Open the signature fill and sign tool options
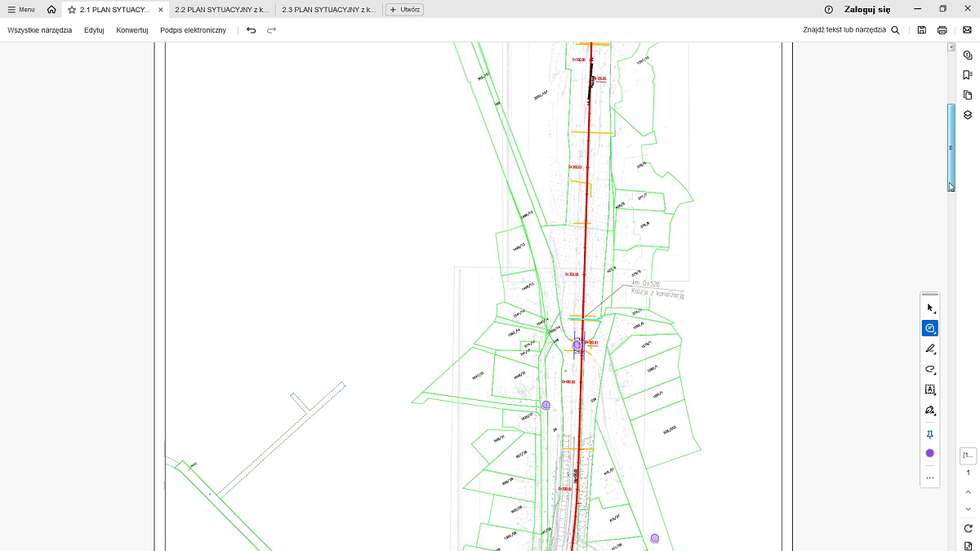The width and height of the screenshot is (980, 551). click(x=929, y=411)
